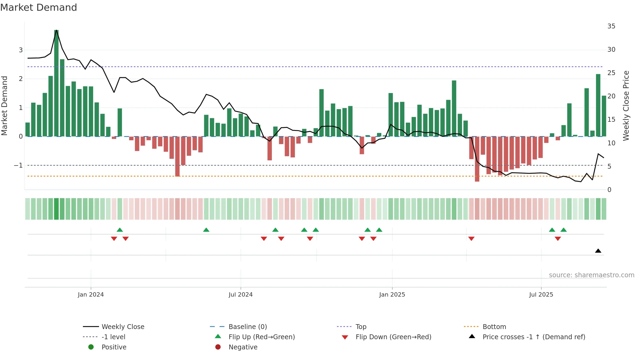Click the '30' right-axis tick label

coord(611,49)
